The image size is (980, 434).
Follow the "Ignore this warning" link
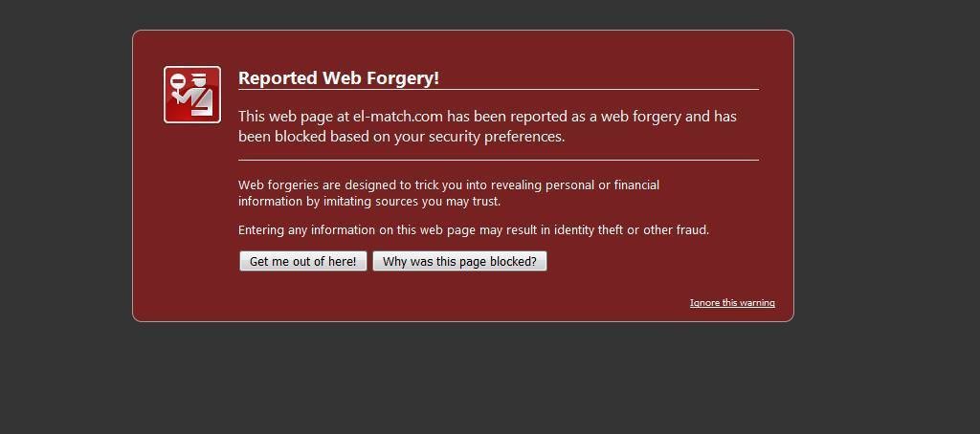(732, 303)
